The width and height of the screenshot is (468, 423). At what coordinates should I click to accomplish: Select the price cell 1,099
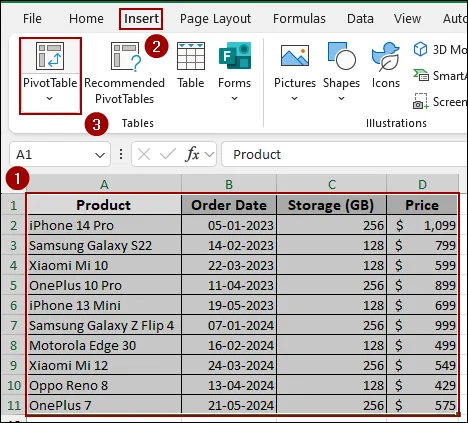coord(422,225)
